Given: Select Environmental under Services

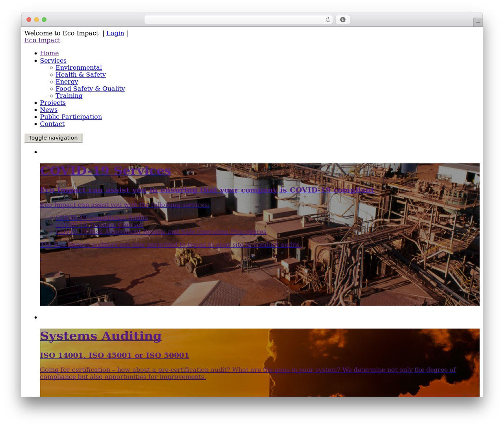Looking at the screenshot, I should tap(79, 68).
